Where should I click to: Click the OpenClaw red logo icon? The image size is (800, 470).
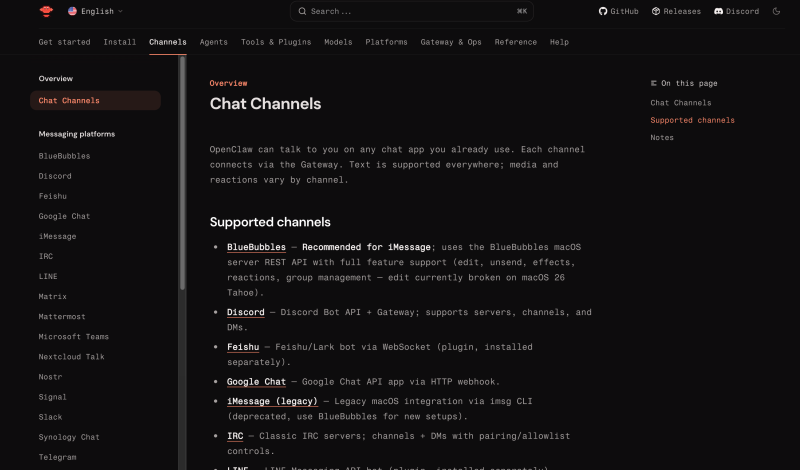coord(46,11)
